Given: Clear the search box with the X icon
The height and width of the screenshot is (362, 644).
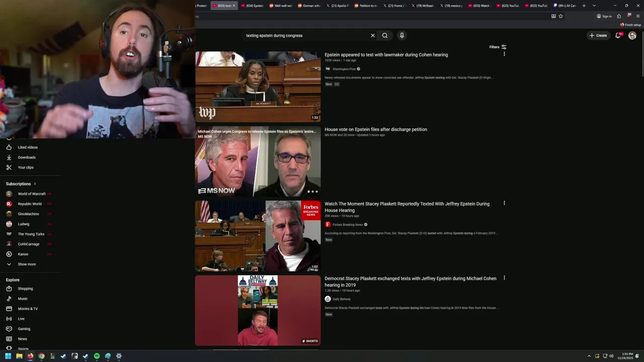Looking at the screenshot, I should click(373, 36).
